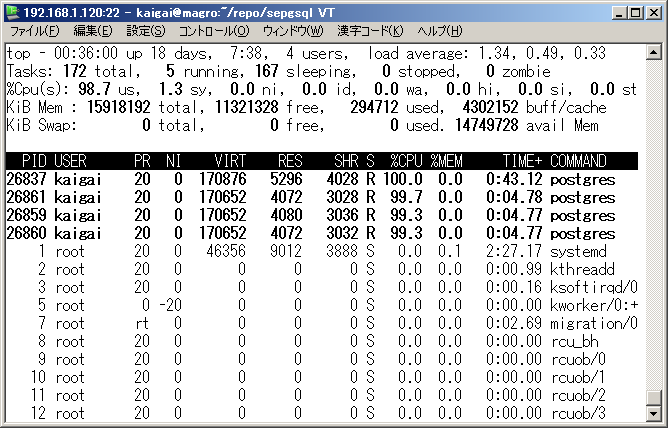The image size is (668, 428).
Task: Click the window title bar text
Action: [x=200, y=12]
